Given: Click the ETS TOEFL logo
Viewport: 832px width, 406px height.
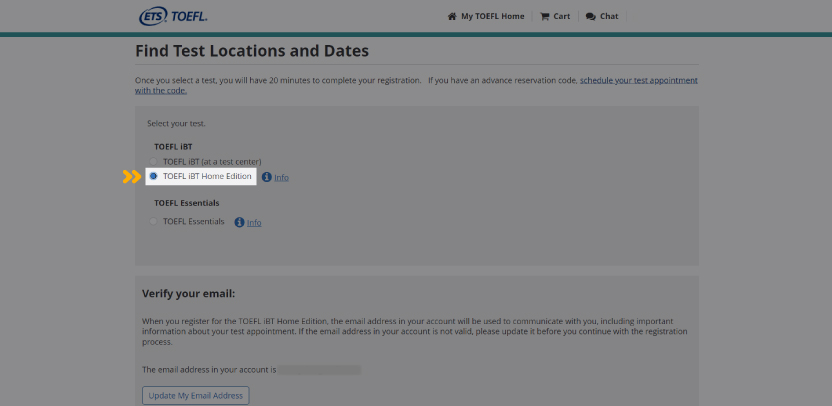Looking at the screenshot, I should 173,16.
